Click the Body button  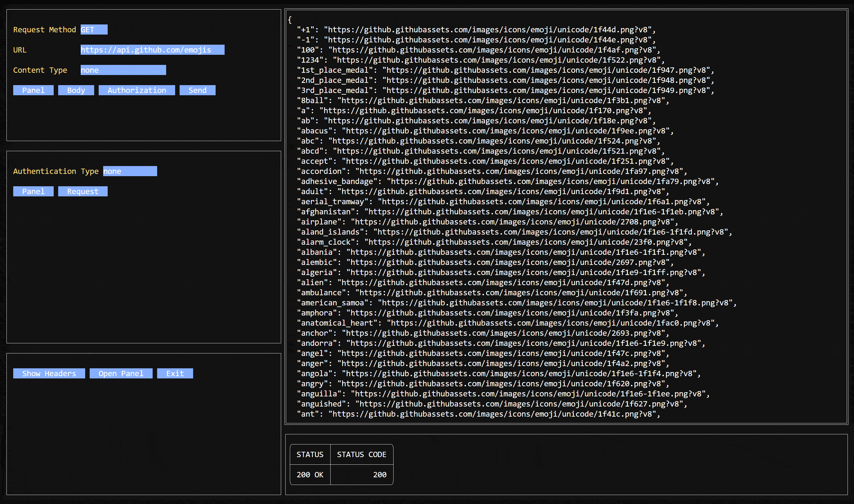coord(76,90)
